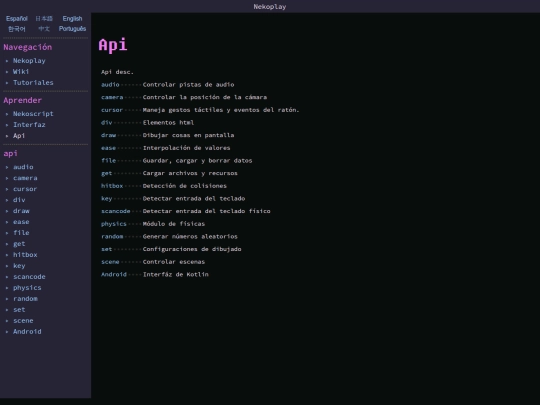Select file in api sidebar list

pos(21,233)
